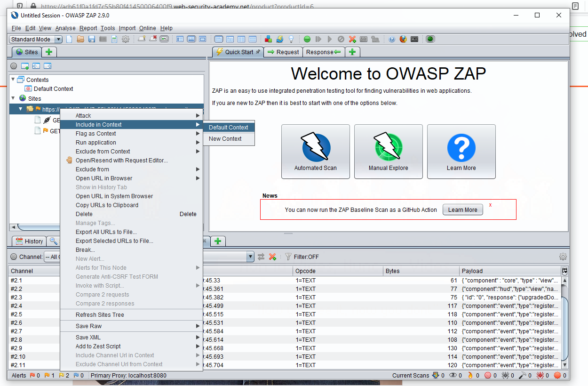Expand the Save Raw submenu
Screen dimensions: 588x386
coord(131,326)
